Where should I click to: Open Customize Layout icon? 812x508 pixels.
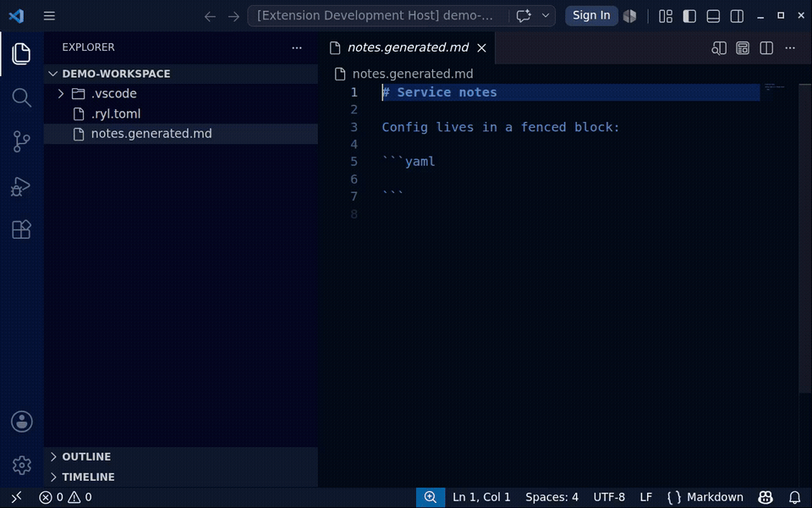click(666, 17)
